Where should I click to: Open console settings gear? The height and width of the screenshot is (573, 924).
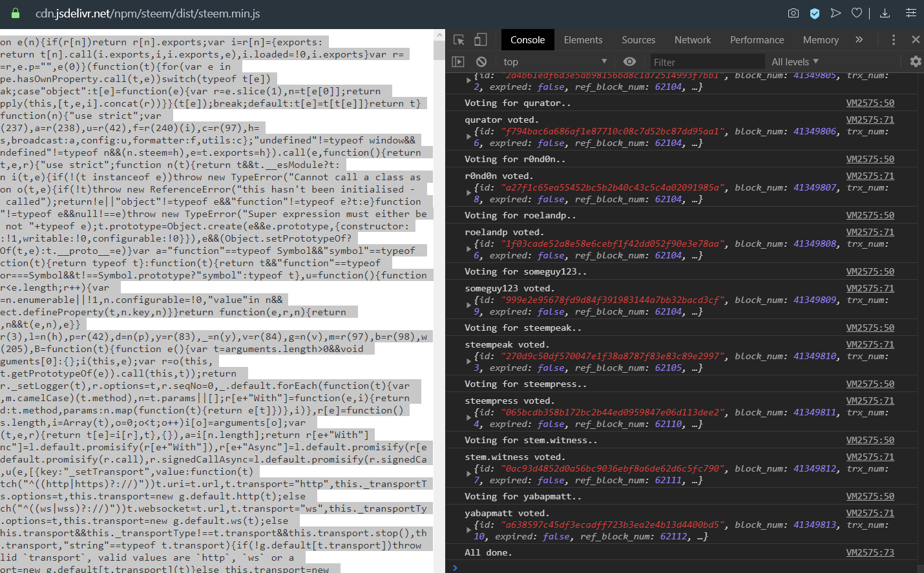pos(916,62)
